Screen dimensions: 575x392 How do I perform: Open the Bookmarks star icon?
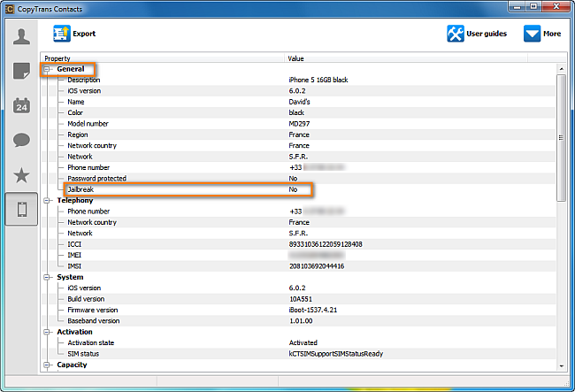21,175
